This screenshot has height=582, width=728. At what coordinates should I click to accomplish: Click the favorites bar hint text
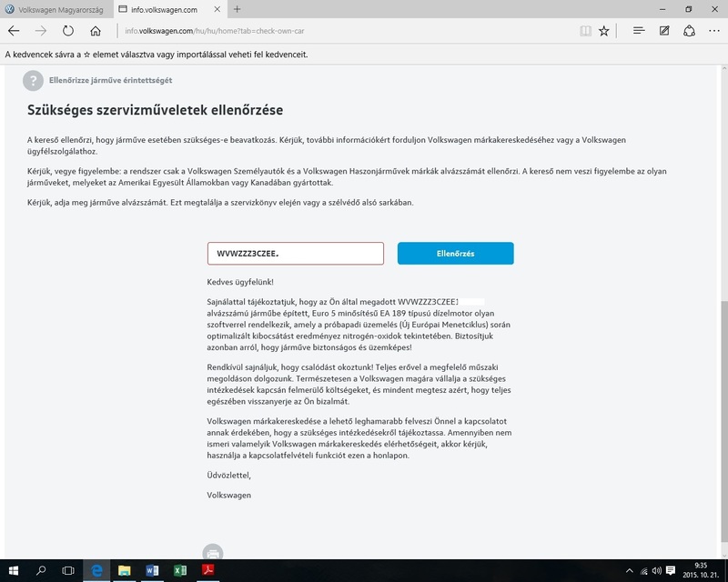pyautogui.click(x=157, y=55)
